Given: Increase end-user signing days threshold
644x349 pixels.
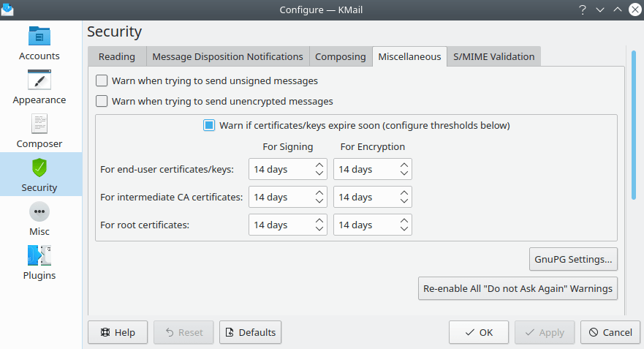Looking at the screenshot, I should click(319, 165).
